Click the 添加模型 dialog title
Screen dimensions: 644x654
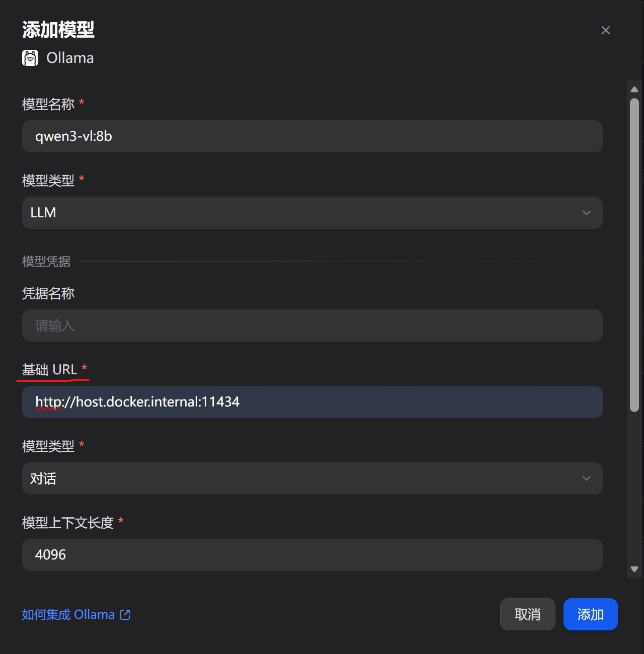click(58, 30)
